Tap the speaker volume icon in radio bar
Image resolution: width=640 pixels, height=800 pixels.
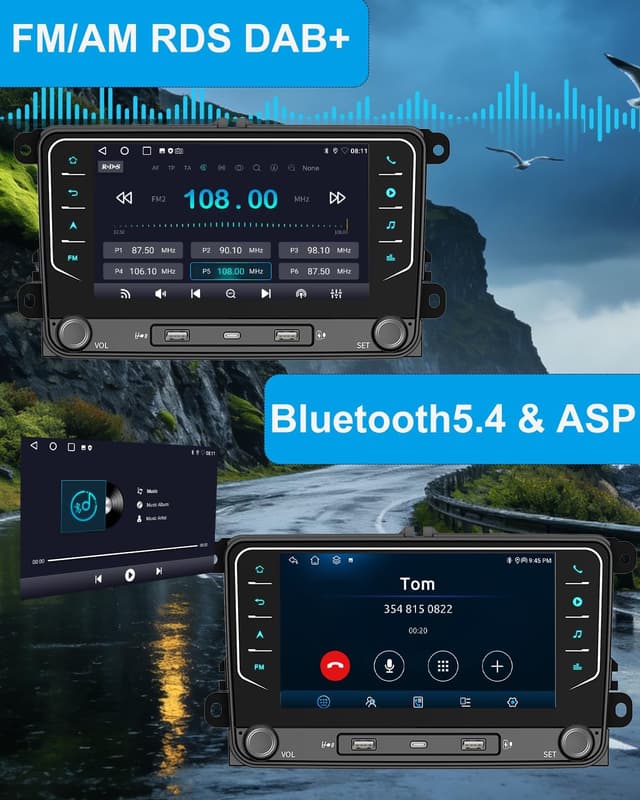(x=160, y=294)
